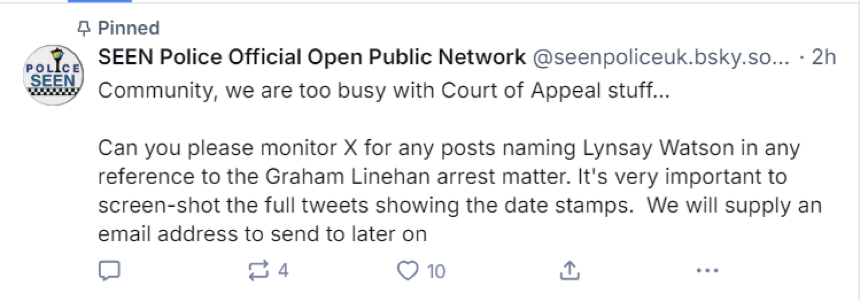The width and height of the screenshot is (868, 301).
Task: Click the reply speech bubble icon
Action: pos(111,271)
